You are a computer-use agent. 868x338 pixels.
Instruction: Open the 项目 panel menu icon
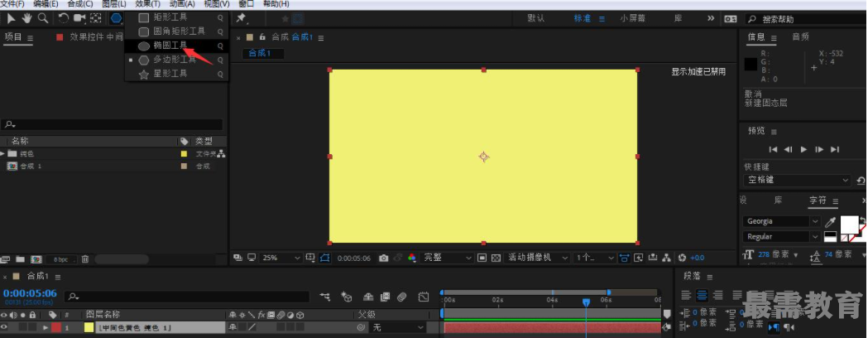click(30, 37)
